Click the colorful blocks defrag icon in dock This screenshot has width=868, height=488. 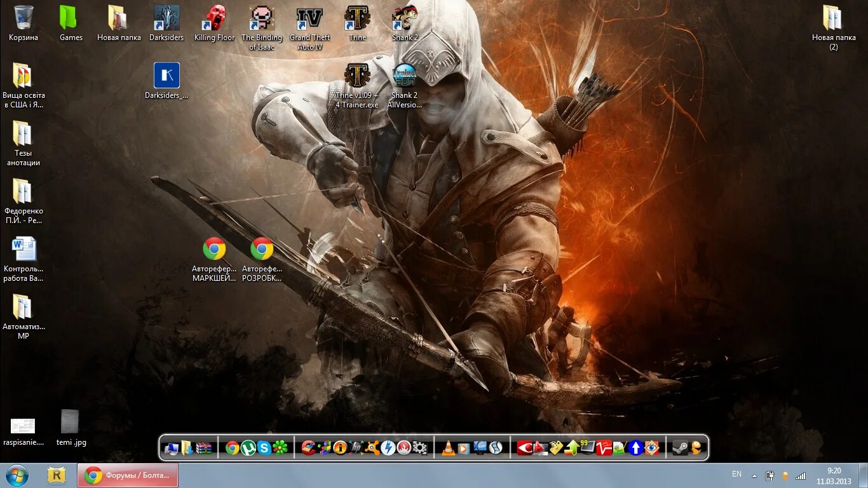pos(325,448)
